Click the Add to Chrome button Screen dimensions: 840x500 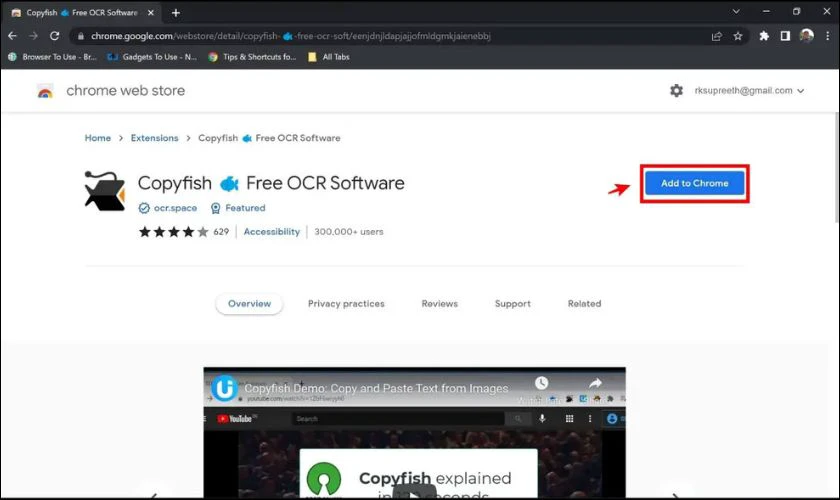(x=694, y=183)
